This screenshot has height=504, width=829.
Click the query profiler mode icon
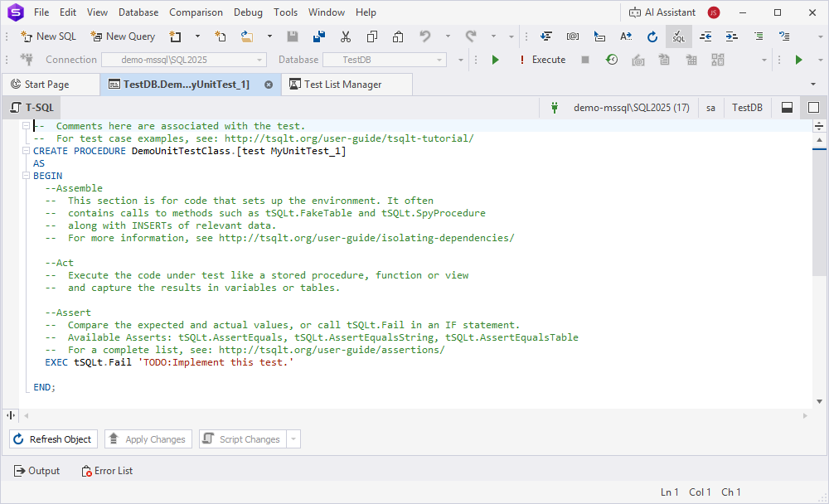717,60
